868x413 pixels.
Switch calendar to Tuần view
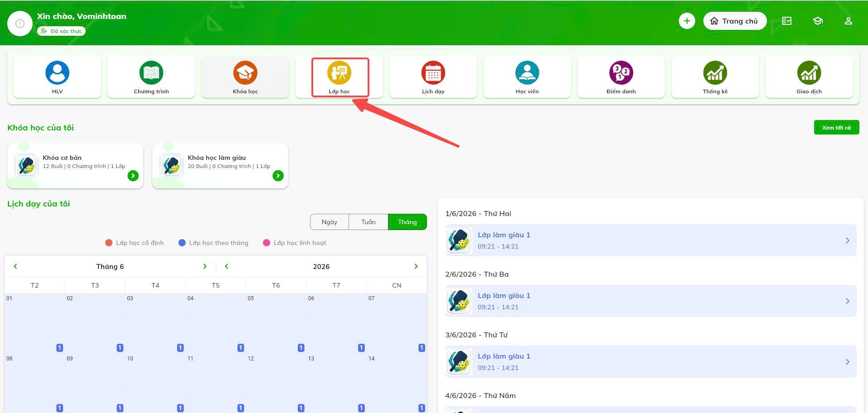[369, 222]
